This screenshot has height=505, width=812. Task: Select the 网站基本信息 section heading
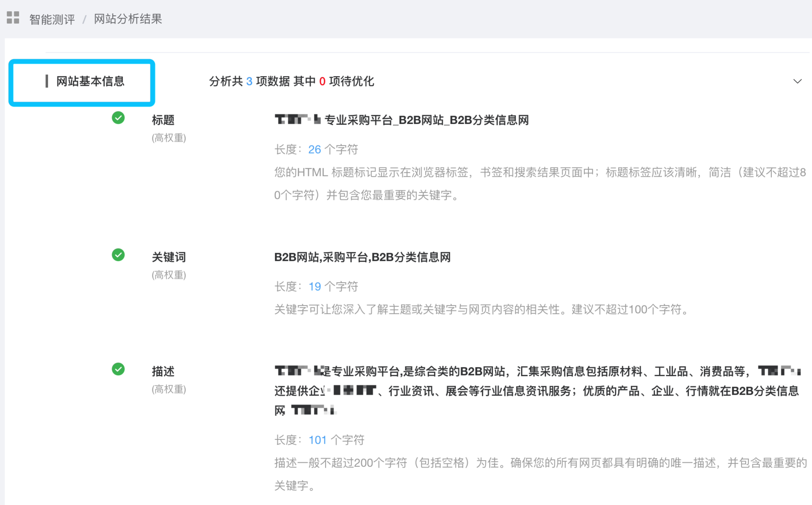pos(90,81)
